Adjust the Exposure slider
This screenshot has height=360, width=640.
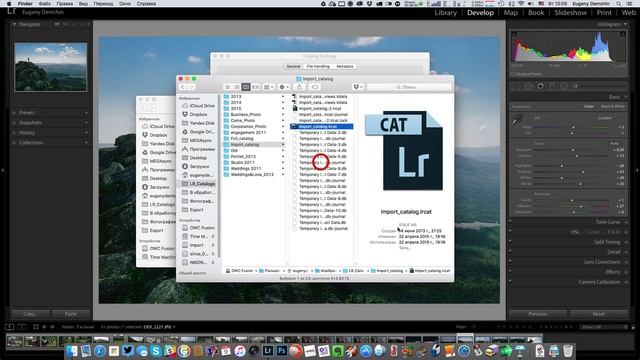[573, 150]
